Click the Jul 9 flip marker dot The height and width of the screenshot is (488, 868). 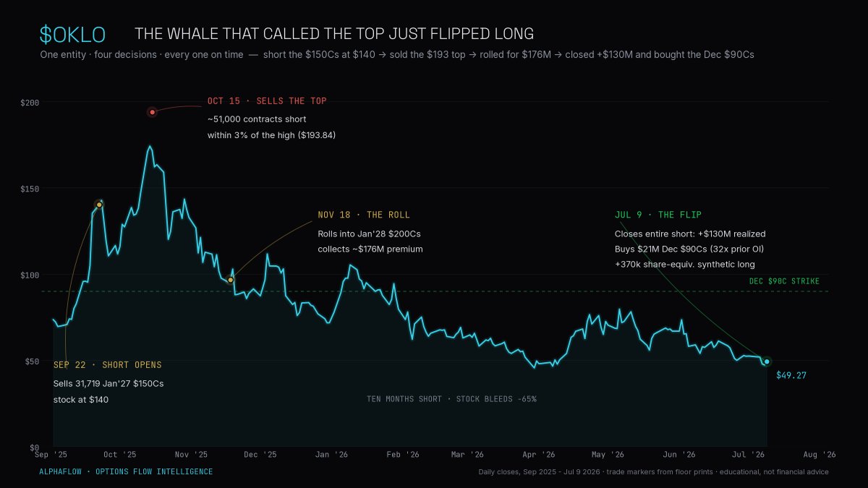coord(767,361)
